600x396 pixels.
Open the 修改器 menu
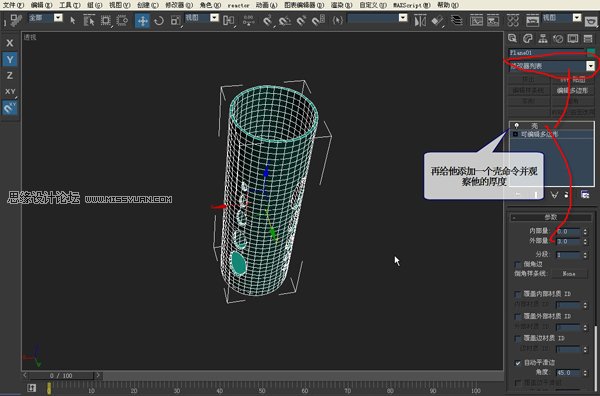(179, 5)
